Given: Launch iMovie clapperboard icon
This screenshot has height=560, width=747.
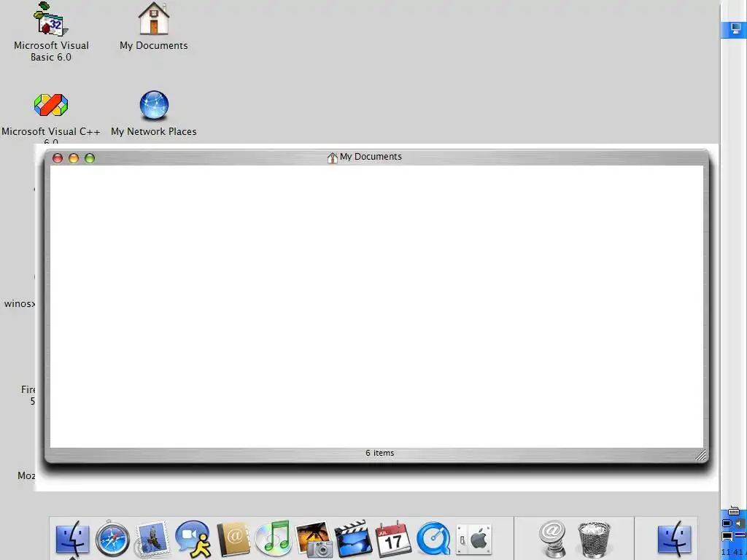Looking at the screenshot, I should pyautogui.click(x=353, y=539).
